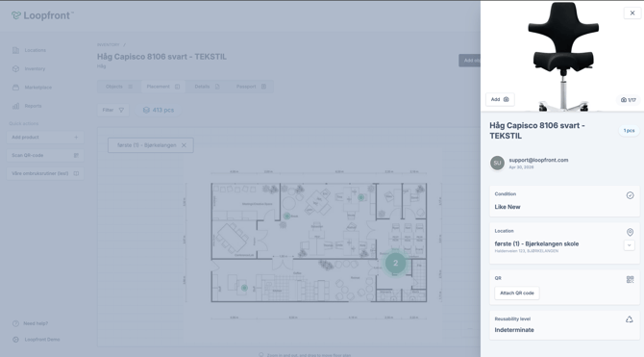The width and height of the screenshot is (644, 357).
Task: Click the SU user avatar
Action: [x=497, y=163]
